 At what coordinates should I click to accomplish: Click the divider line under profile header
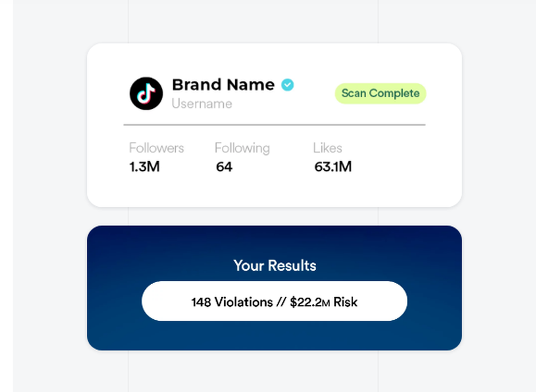[274, 125]
